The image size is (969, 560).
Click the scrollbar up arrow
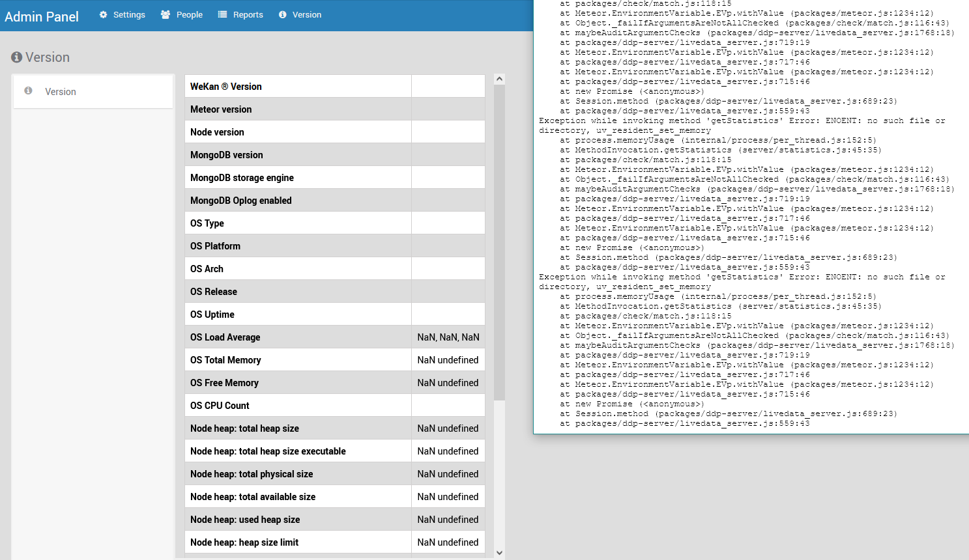(499, 78)
